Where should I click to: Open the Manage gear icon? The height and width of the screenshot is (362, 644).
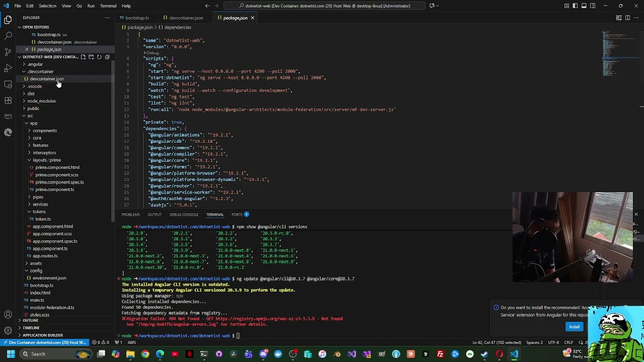click(x=8, y=330)
